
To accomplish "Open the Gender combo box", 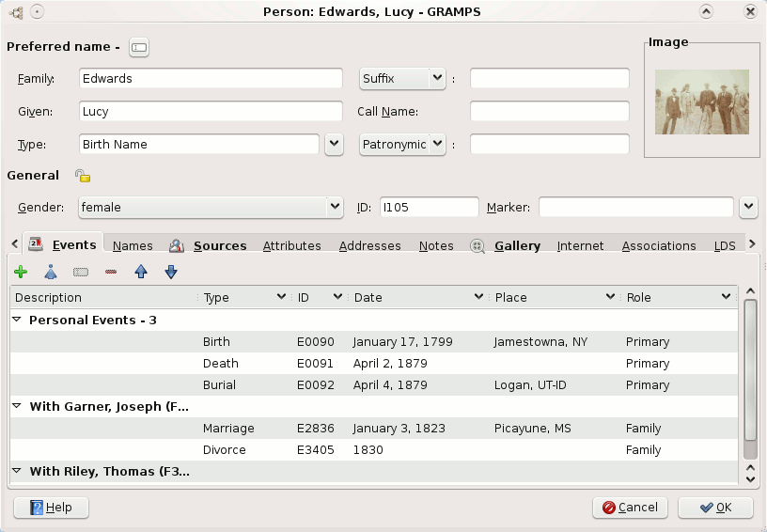I will (211, 208).
